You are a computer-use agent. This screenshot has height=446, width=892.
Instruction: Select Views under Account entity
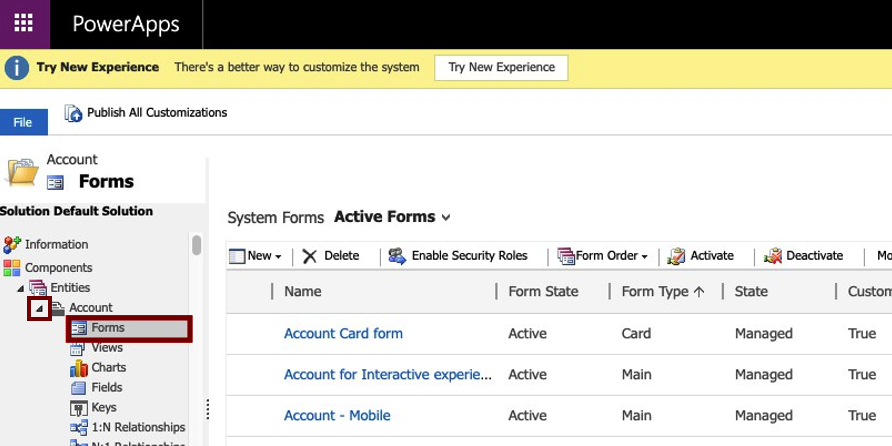[107, 348]
